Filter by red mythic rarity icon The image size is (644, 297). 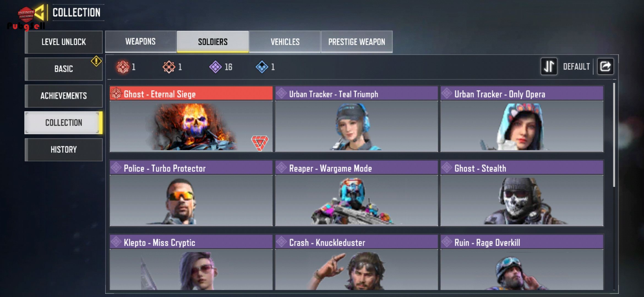tap(123, 67)
